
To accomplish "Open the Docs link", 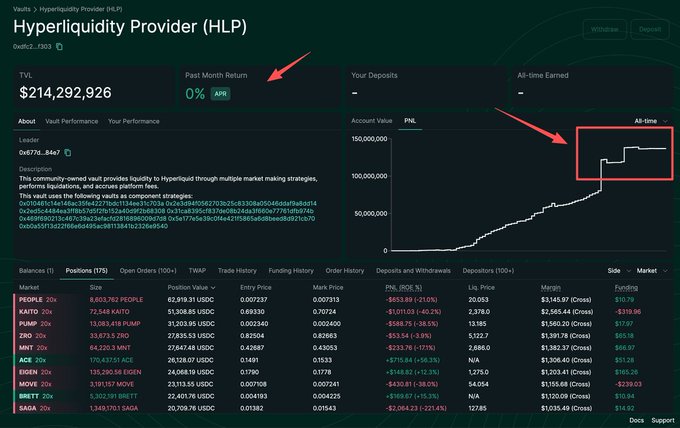I will [x=636, y=420].
